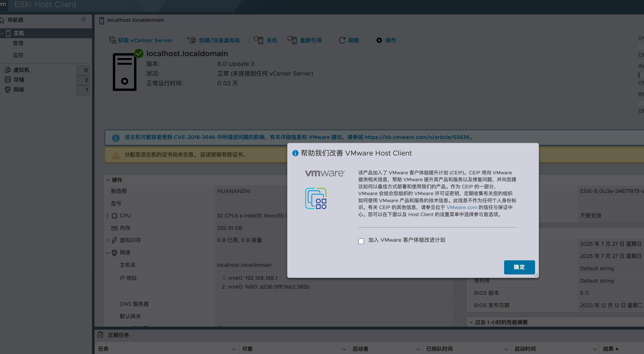The width and height of the screenshot is (644, 354).
Task: Click the large host server graphic
Action: tap(124, 72)
